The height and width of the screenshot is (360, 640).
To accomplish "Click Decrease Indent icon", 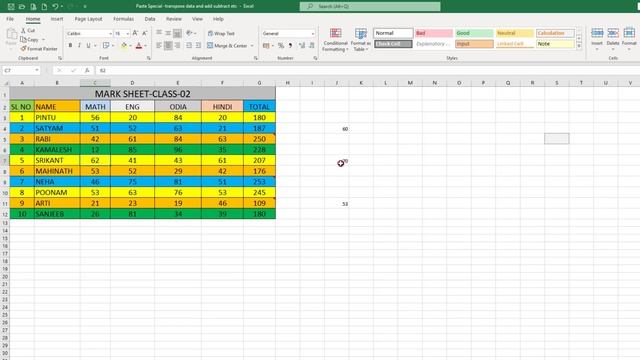I will 189,45.
